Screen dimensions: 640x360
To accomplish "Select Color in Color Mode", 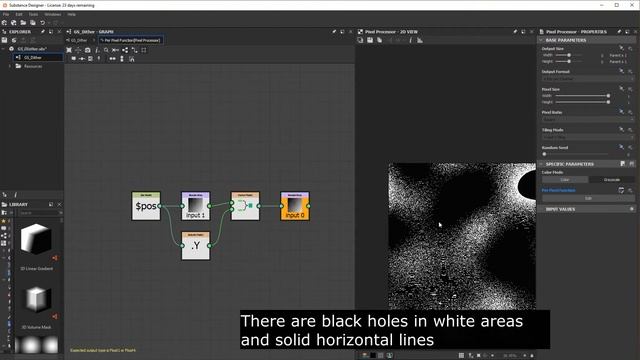I will coord(565,180).
